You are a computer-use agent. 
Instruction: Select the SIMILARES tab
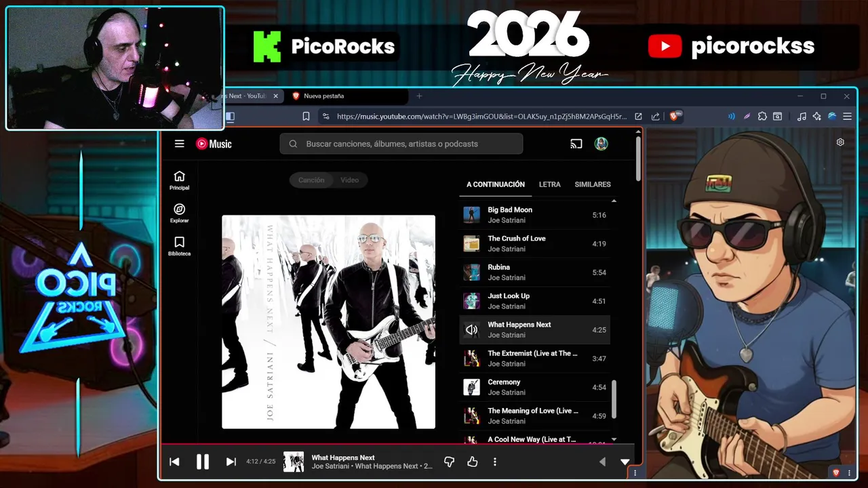click(593, 184)
